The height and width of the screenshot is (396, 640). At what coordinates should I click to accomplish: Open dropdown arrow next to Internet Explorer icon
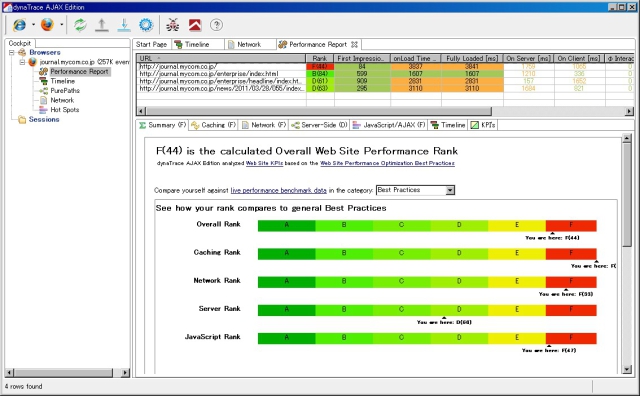pyautogui.click(x=33, y=25)
